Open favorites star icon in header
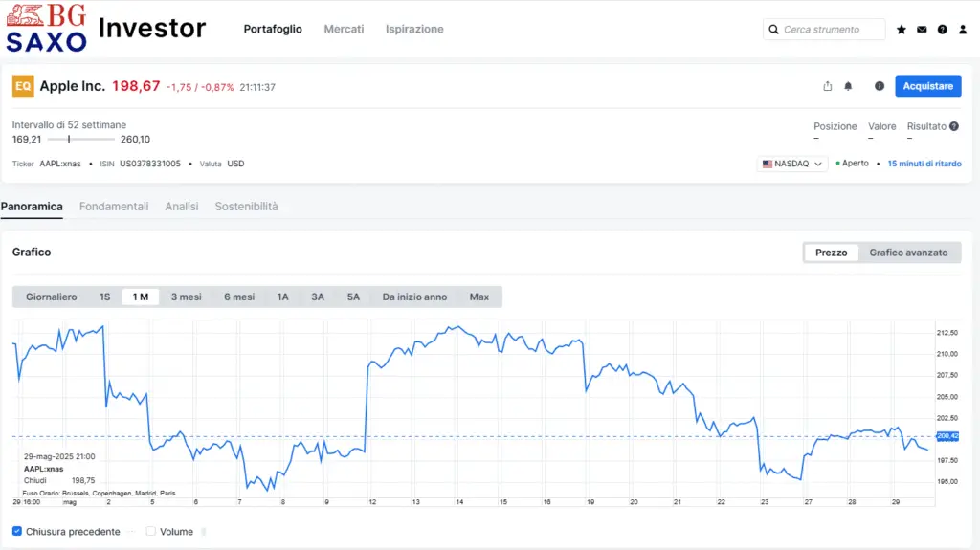Viewport: 980px width, 550px height. pos(902,30)
